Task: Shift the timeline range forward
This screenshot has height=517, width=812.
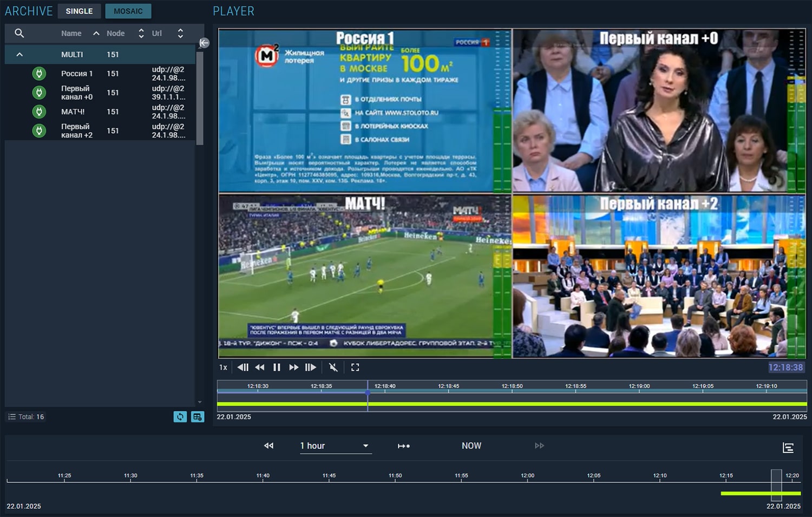Action: click(x=539, y=446)
